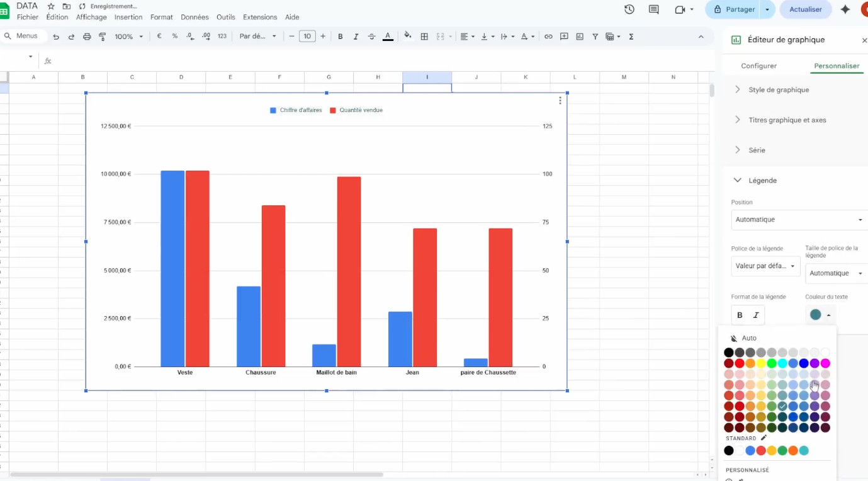Search the Menus box
Image resolution: width=868 pixels, height=481 pixels.
pos(23,37)
